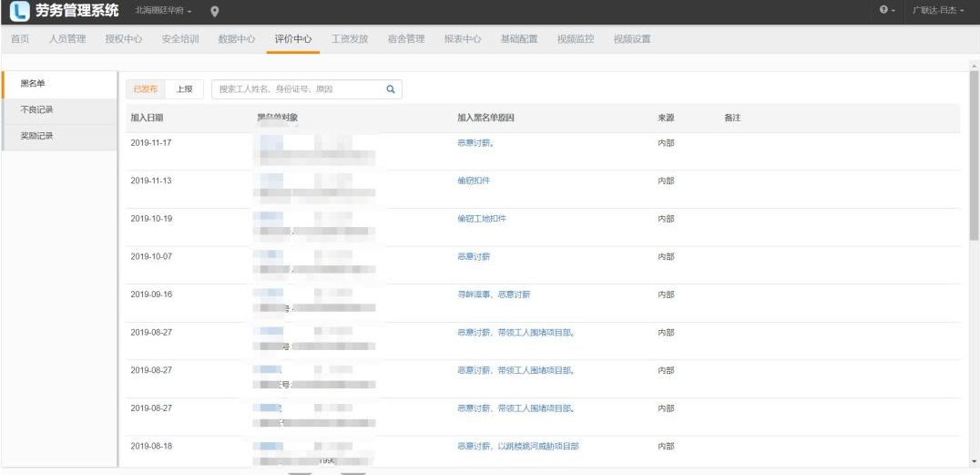
Task: Select date cell 2019-09-16
Action: [x=150, y=294]
